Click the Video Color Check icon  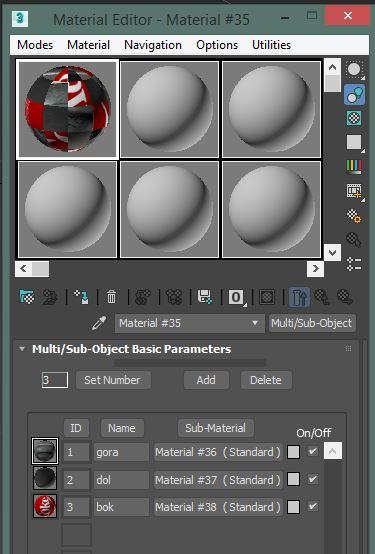click(x=354, y=167)
